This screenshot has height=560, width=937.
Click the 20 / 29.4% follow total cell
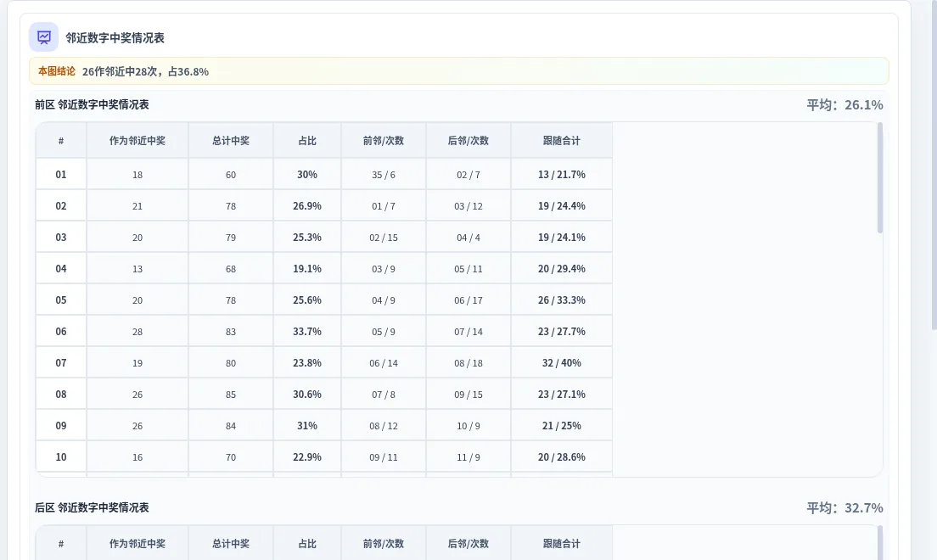click(562, 268)
